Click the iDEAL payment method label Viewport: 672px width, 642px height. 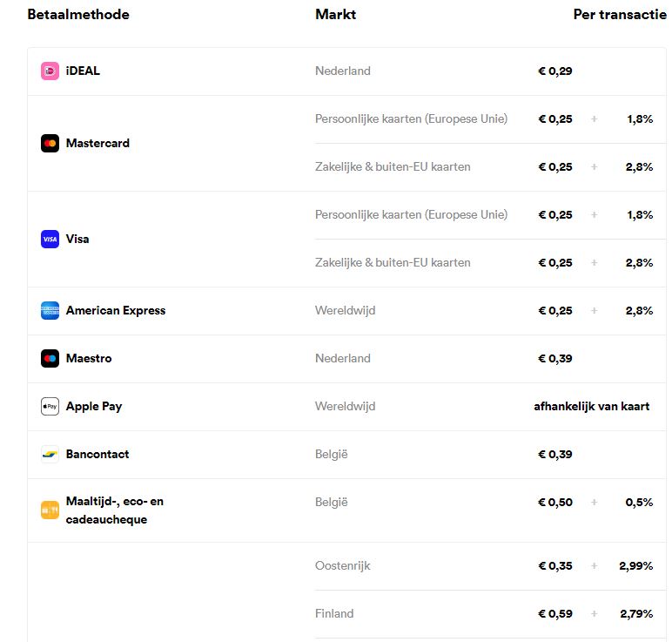(x=83, y=71)
